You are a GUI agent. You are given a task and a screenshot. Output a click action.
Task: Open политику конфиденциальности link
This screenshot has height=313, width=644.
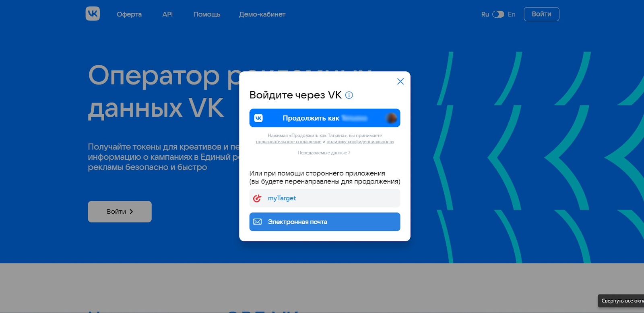pos(360,142)
